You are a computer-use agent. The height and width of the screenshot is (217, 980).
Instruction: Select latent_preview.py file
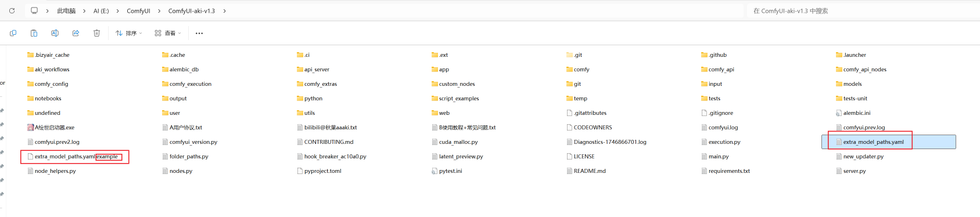click(457, 156)
